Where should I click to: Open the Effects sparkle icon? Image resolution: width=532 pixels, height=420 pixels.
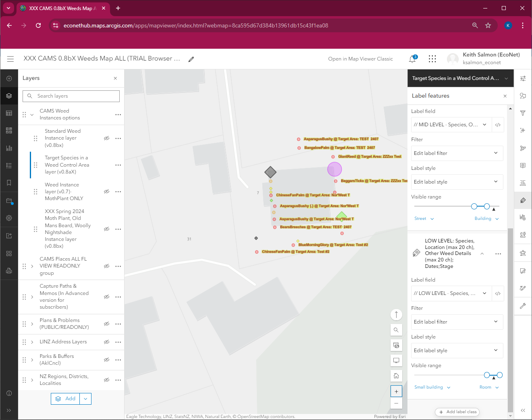click(523, 130)
